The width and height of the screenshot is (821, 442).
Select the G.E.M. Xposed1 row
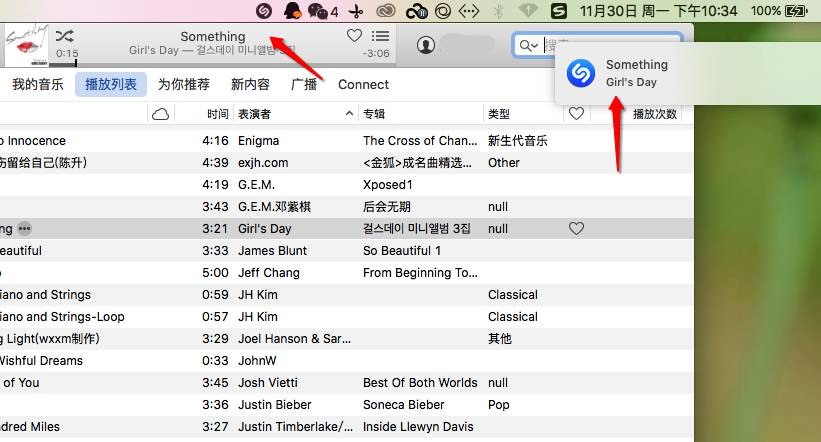347,185
